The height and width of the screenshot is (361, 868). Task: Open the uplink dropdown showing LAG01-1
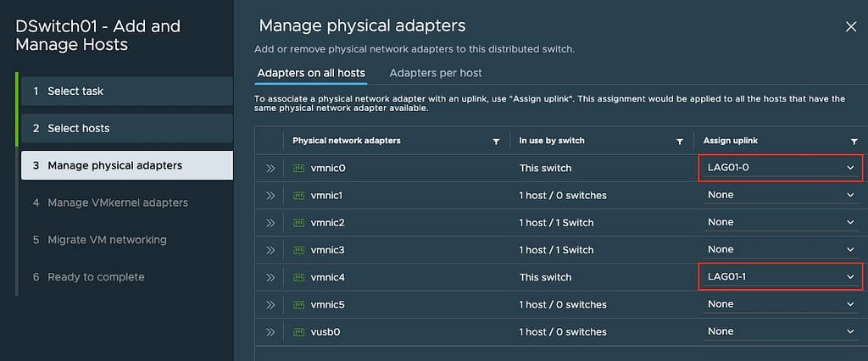[781, 277]
